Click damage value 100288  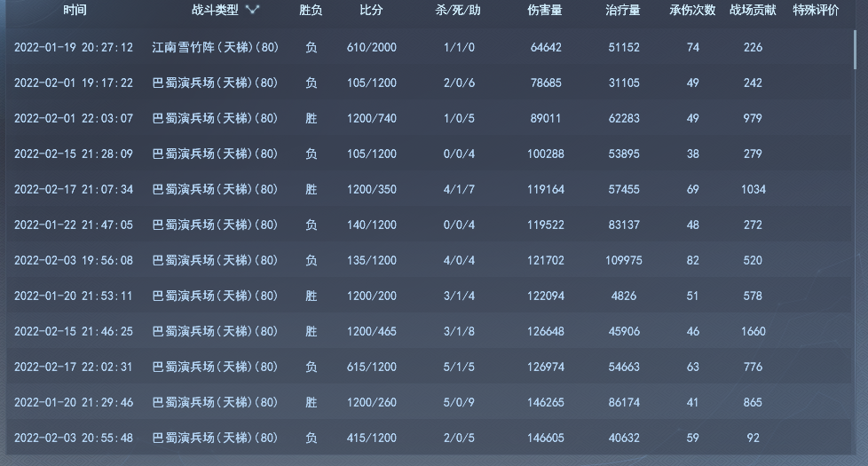click(546, 154)
